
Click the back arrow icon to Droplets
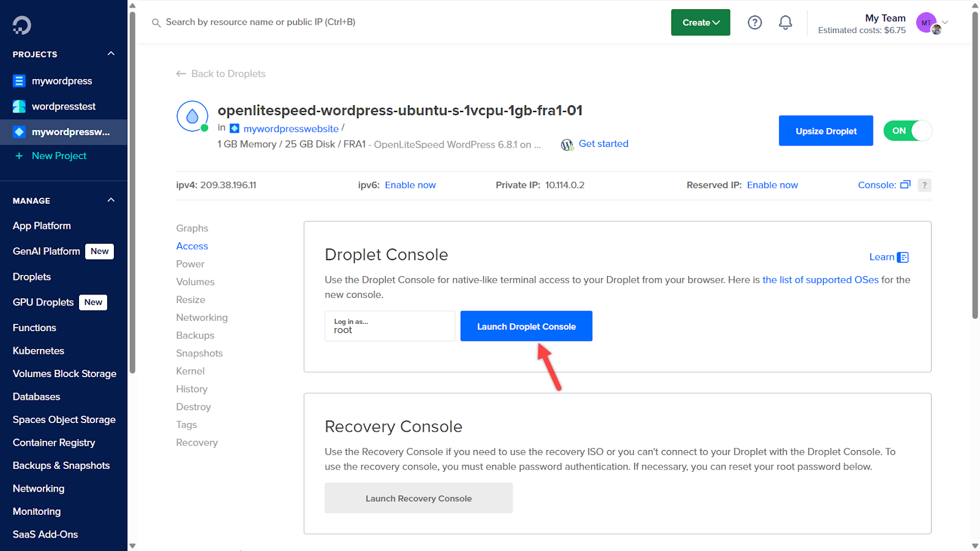click(181, 73)
